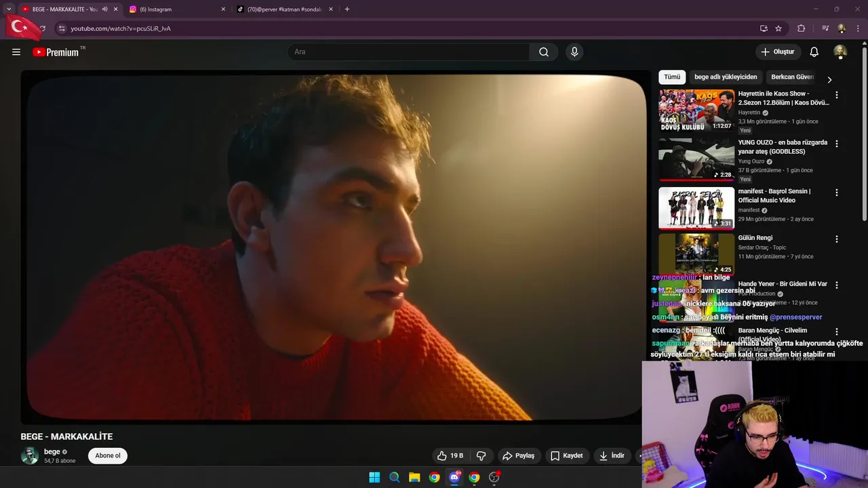868x488 pixels.
Task: Share the video via Paylaş
Action: [519, 456]
